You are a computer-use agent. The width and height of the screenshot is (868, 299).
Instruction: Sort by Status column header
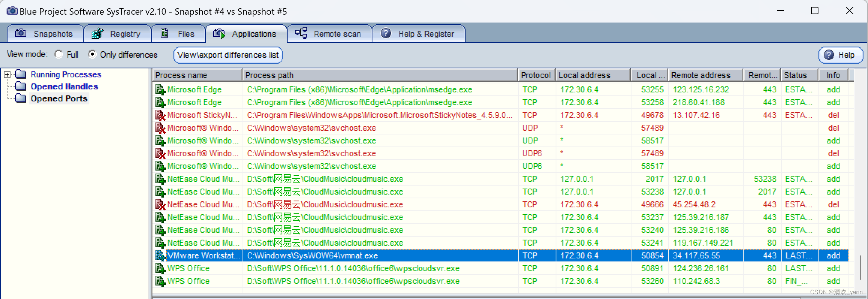(x=800, y=75)
